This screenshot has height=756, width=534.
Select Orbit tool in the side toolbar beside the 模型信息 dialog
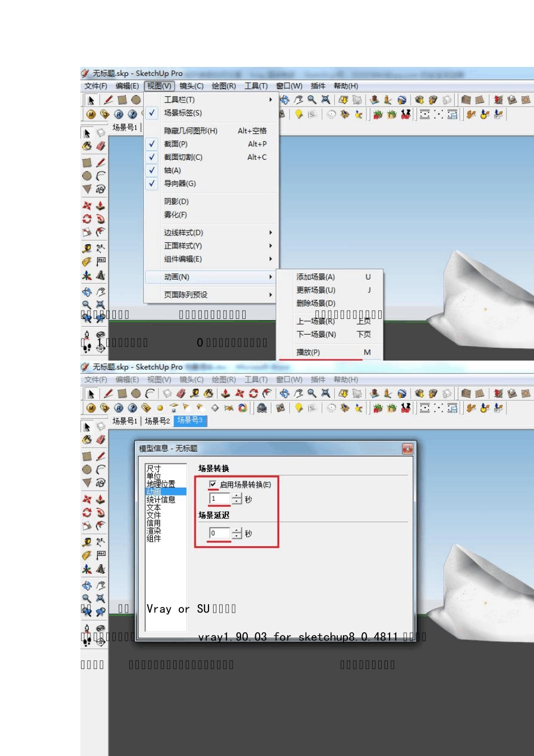click(87, 586)
